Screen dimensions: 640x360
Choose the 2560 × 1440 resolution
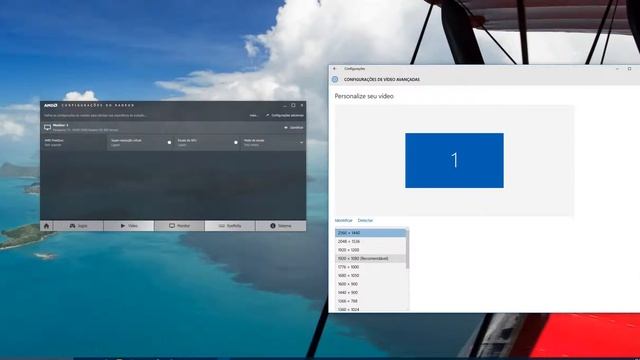(x=371, y=233)
